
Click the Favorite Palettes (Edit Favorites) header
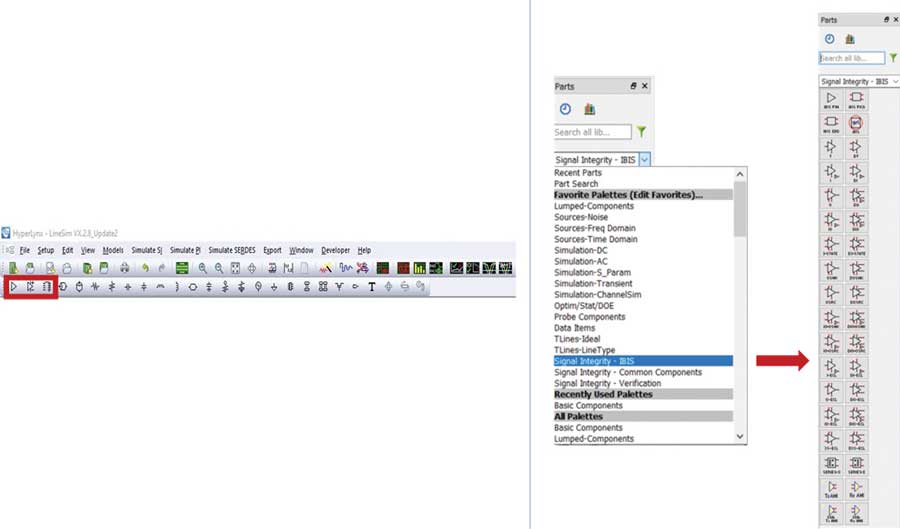(x=628, y=195)
